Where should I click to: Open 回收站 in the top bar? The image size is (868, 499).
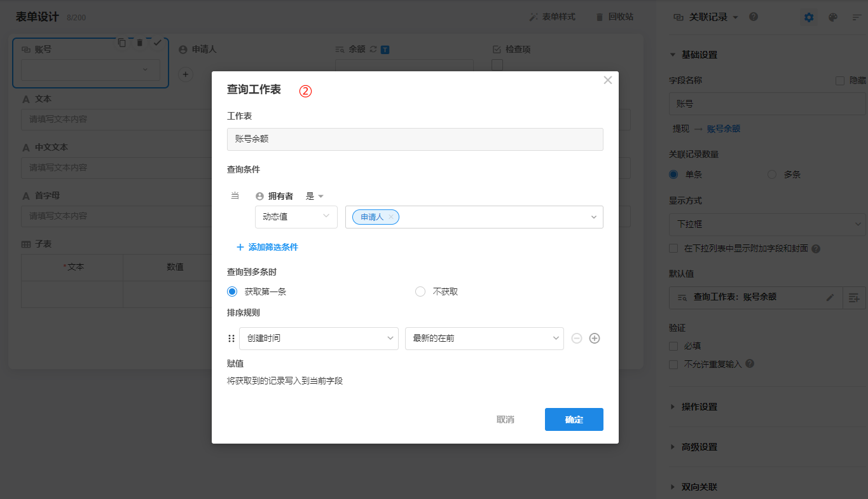[614, 17]
